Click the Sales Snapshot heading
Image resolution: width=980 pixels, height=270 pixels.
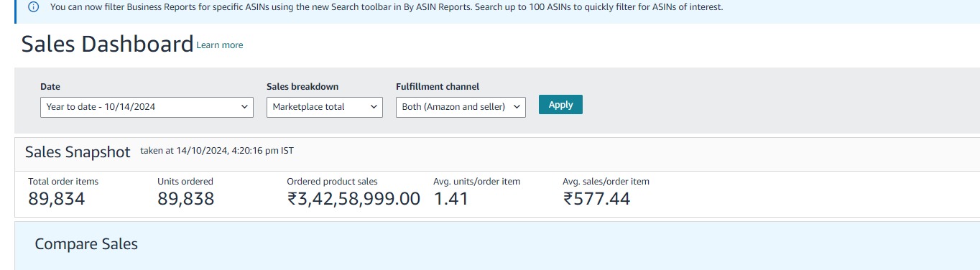pos(78,152)
